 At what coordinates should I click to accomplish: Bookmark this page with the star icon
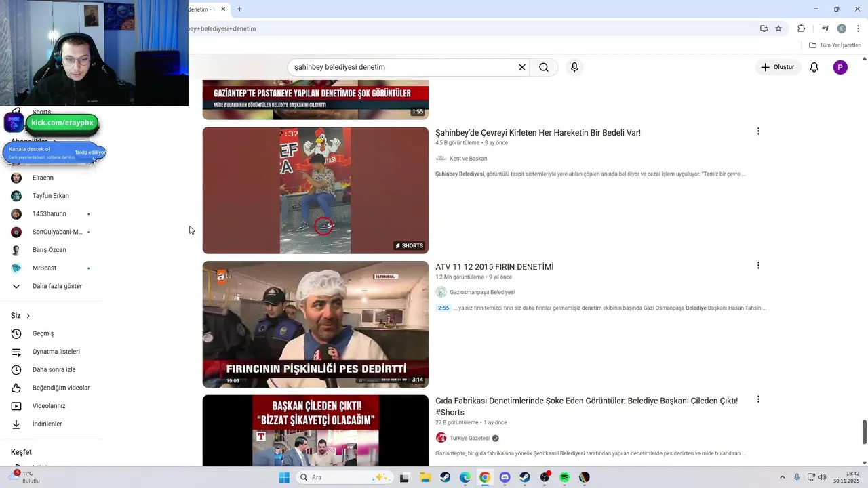778,28
